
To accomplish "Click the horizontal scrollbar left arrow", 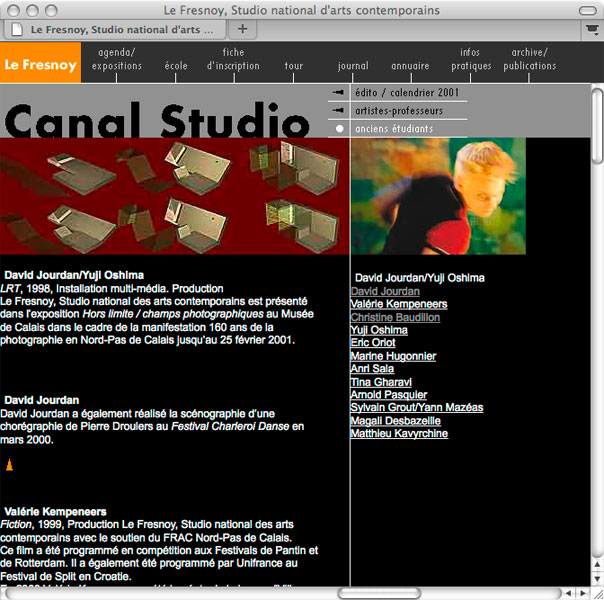I will [568, 593].
